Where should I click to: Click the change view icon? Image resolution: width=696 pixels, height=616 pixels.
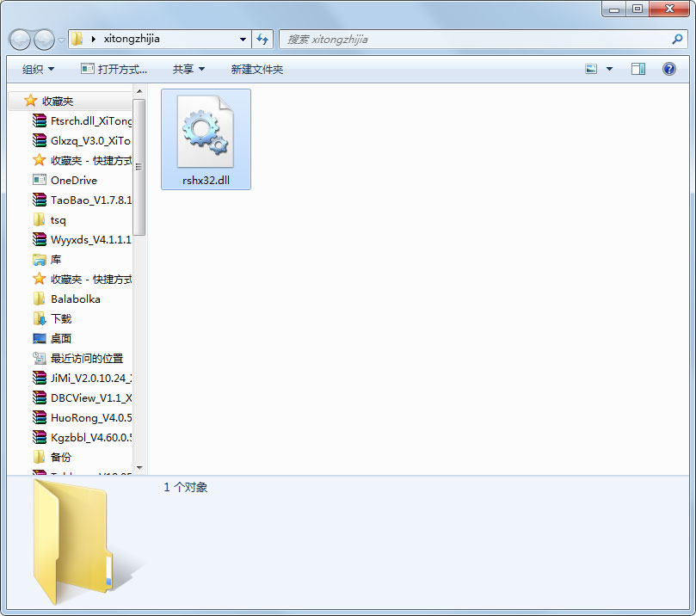591,69
